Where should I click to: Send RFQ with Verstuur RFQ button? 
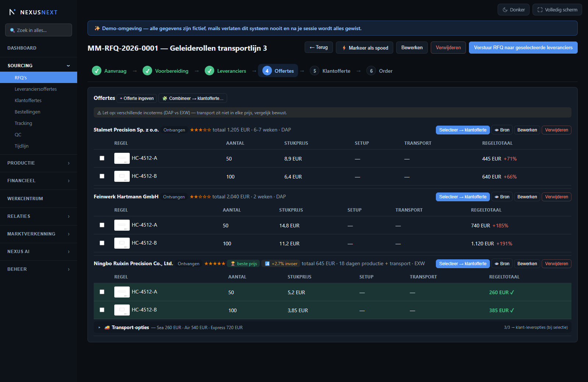tap(523, 48)
